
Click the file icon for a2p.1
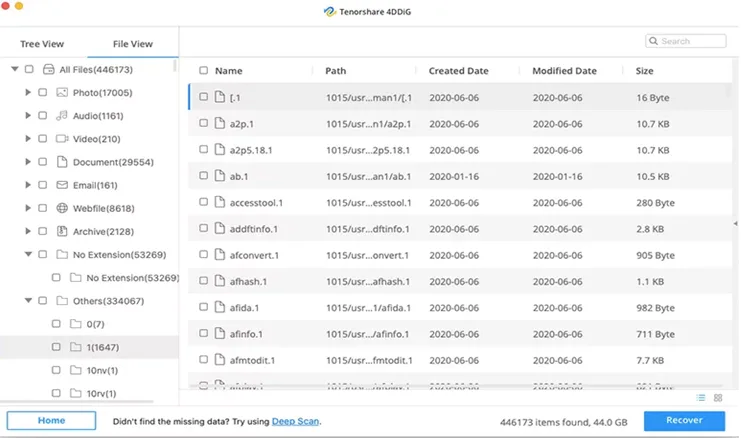[x=220, y=123]
